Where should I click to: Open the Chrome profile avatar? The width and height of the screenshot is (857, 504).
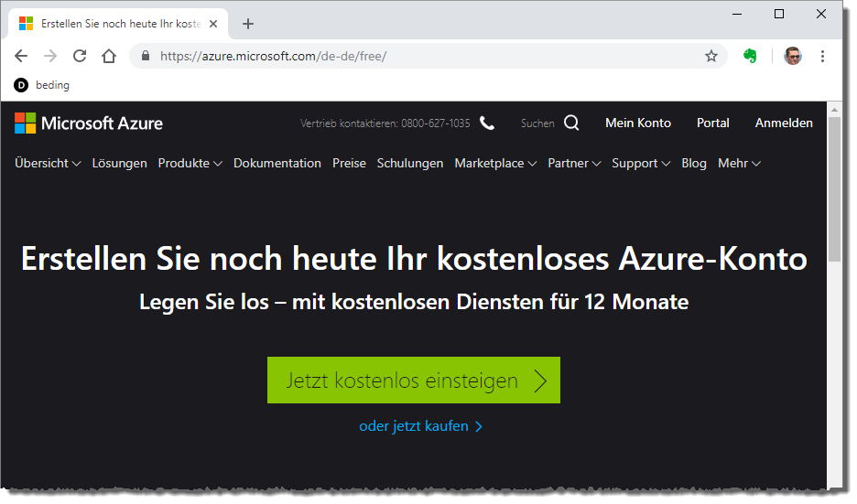[x=793, y=56]
